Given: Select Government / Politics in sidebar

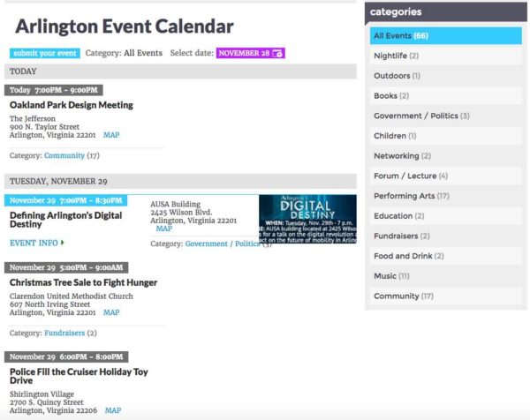Looking at the screenshot, I should [415, 116].
